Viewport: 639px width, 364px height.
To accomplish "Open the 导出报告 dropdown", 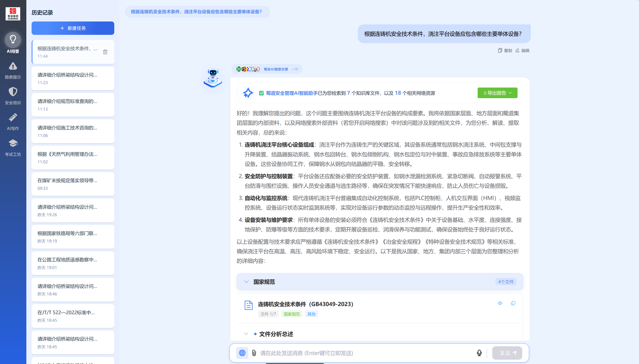I will [497, 93].
